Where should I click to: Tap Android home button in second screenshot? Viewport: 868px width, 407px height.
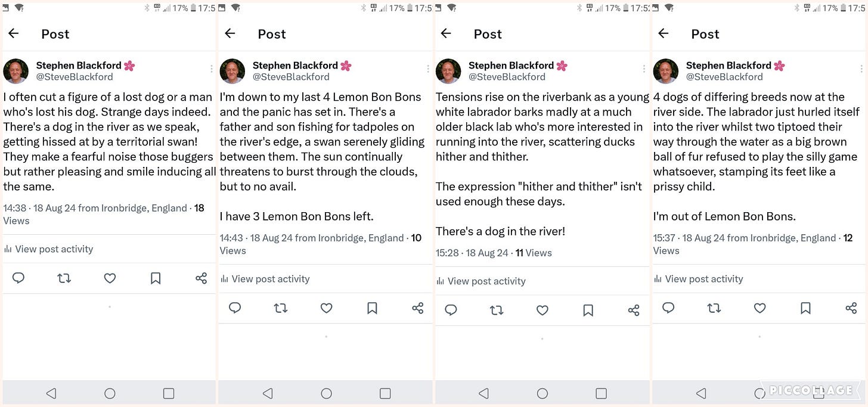coord(326,393)
